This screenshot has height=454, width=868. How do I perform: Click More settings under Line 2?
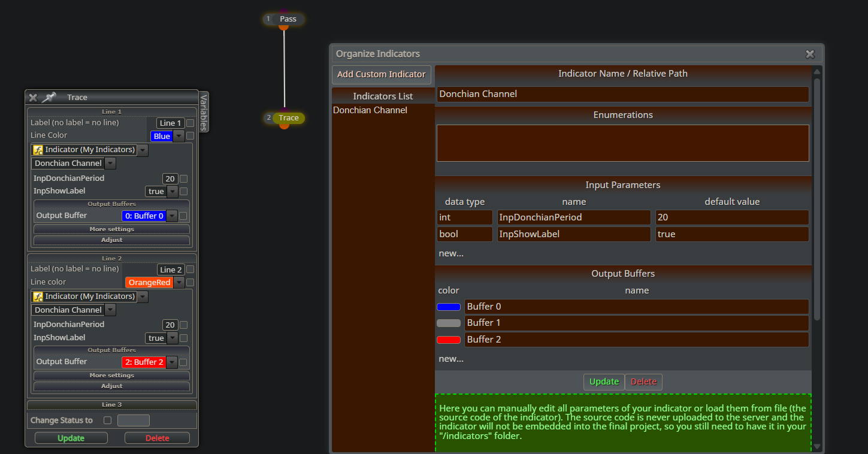[111, 376]
